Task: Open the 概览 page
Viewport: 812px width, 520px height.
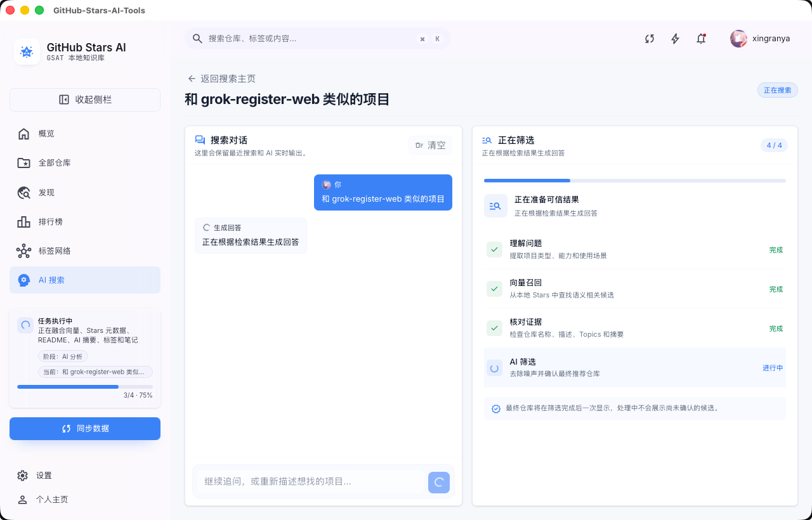Action: [x=85, y=133]
